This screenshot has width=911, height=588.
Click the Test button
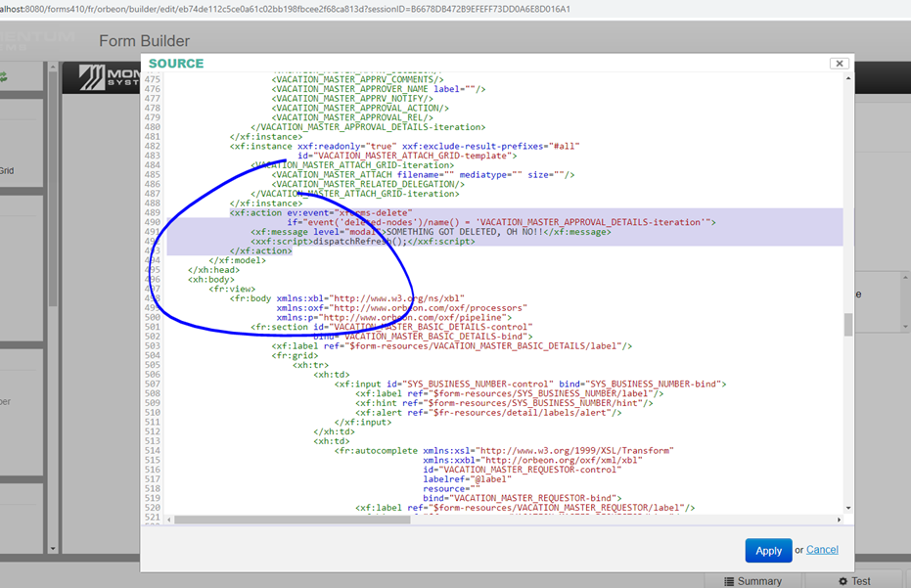(x=854, y=581)
